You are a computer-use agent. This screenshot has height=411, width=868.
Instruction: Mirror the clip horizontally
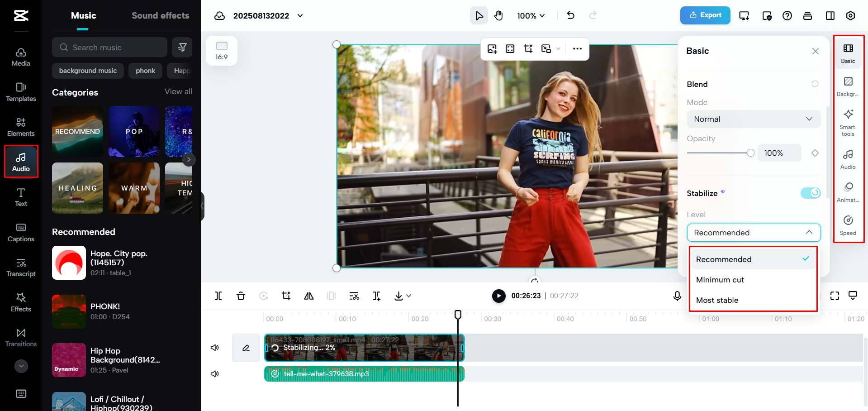tap(309, 296)
